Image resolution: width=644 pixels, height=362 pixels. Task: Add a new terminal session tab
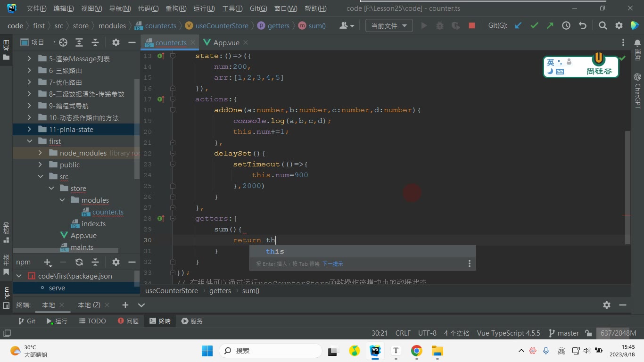point(125,305)
